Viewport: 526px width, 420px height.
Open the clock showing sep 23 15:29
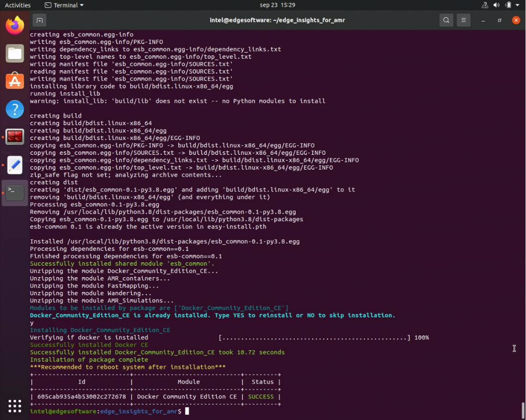[x=277, y=5]
